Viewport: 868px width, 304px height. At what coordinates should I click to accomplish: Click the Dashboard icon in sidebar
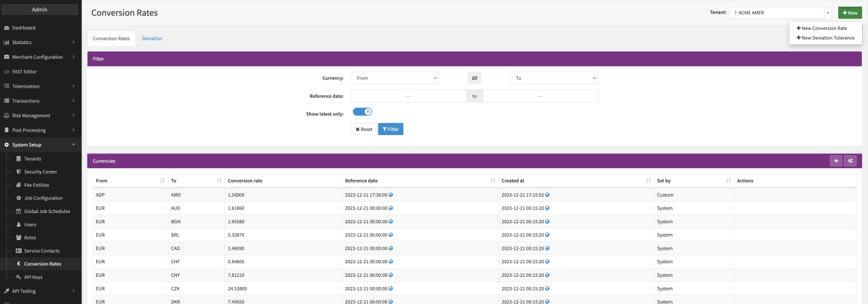[7, 28]
